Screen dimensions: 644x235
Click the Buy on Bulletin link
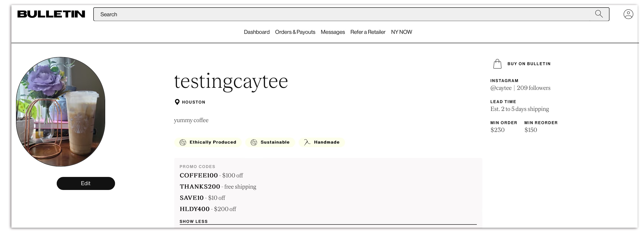[x=529, y=64]
